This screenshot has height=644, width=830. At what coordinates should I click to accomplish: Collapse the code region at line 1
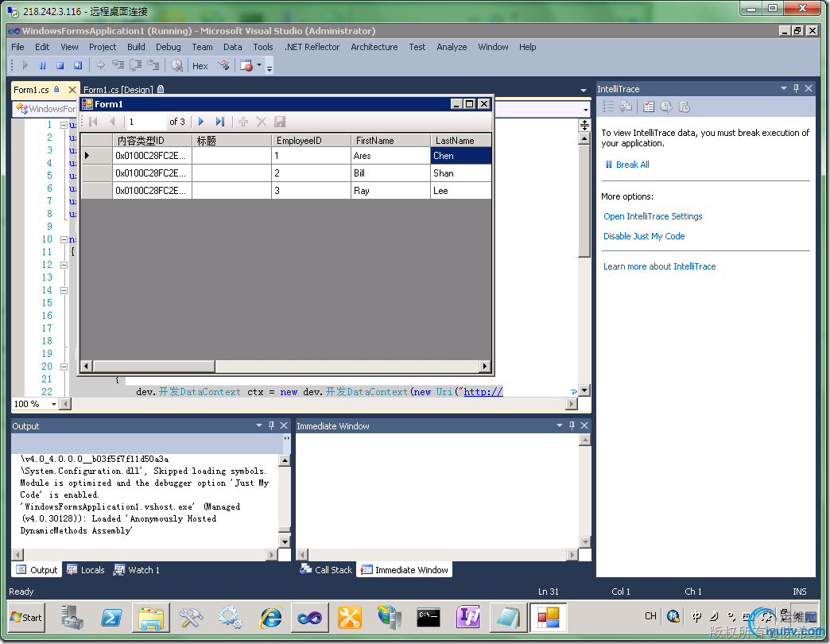pos(64,126)
